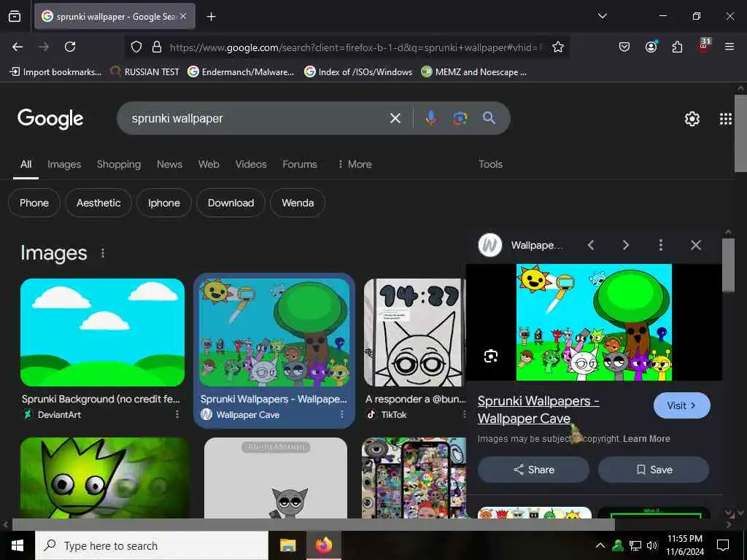This screenshot has height=560, width=747.
Task: Click the Save button
Action: (654, 470)
